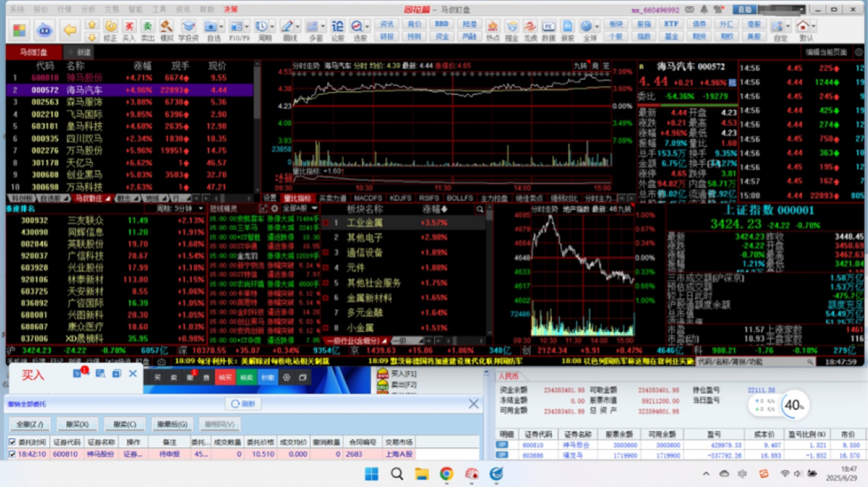Expand the 多窗 toolbar dropdown arrow
Image resolution: width=868 pixels, height=487 pixels.
click(323, 27)
